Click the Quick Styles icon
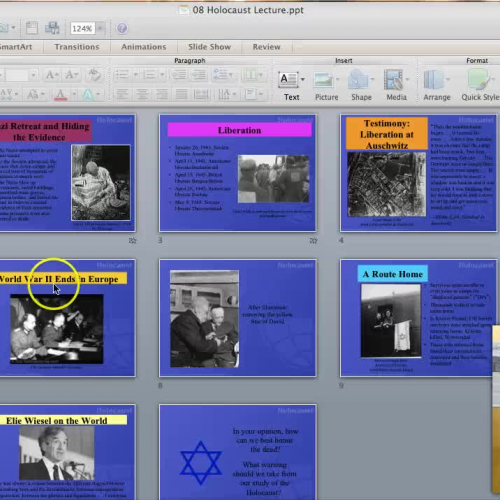This screenshot has height=500, width=500. pos(478,79)
